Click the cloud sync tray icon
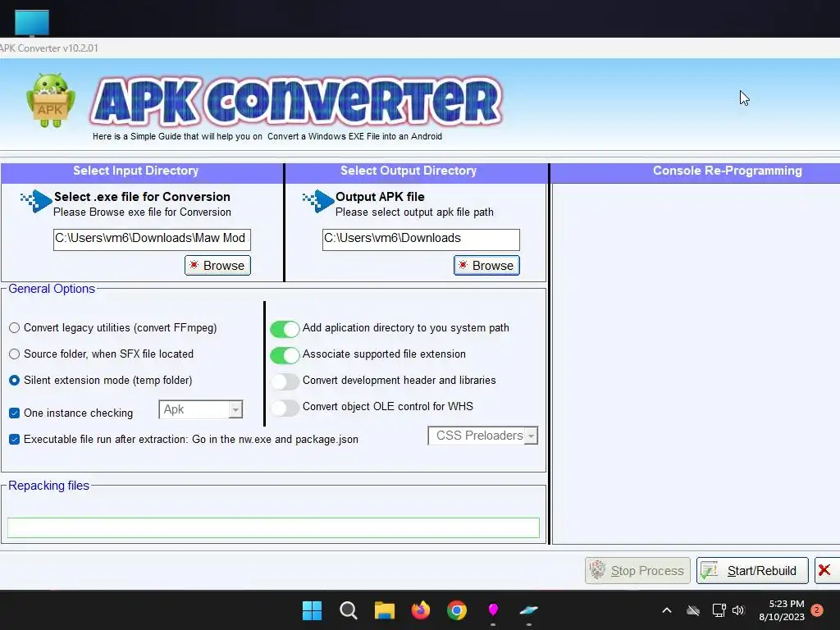 tap(693, 610)
